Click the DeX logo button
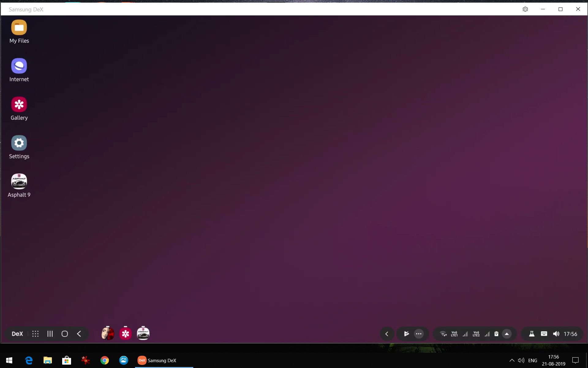 tap(17, 334)
